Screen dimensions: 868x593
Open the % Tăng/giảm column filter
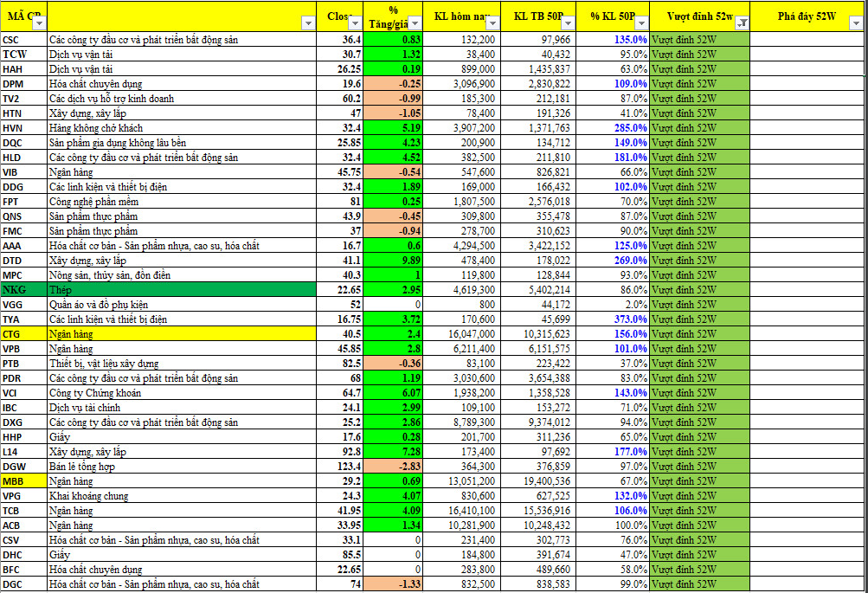point(415,24)
